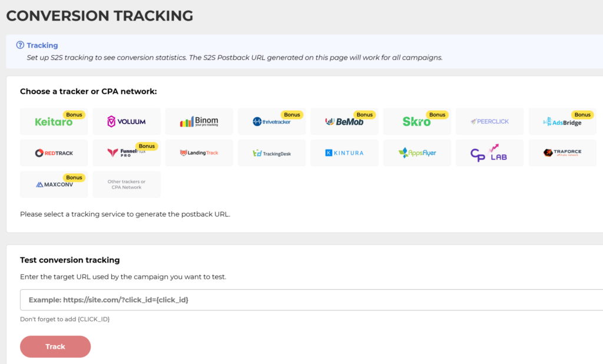Choose Other trackers or CPA Network

(126, 184)
